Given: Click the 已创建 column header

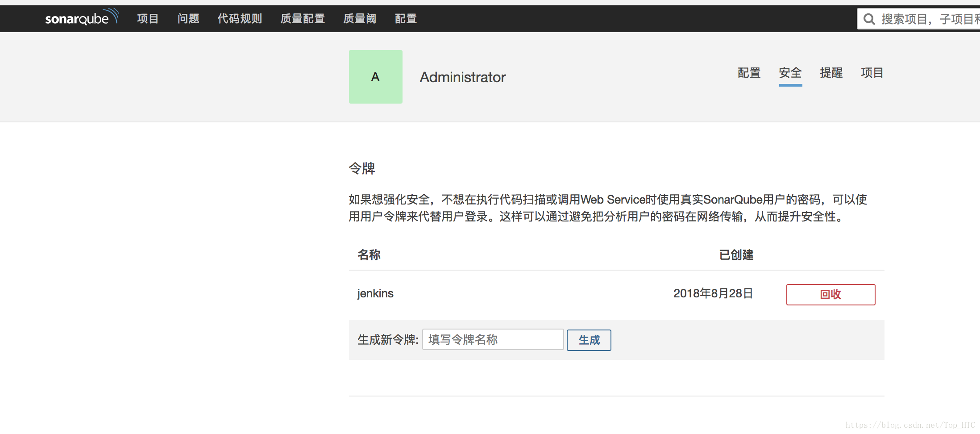Looking at the screenshot, I should [736, 255].
